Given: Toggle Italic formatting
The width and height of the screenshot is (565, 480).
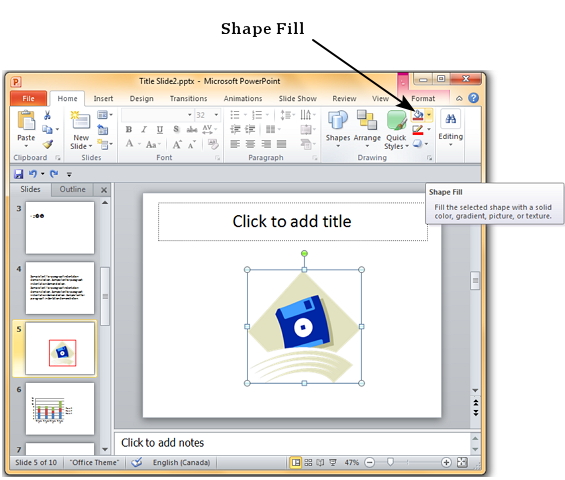Looking at the screenshot, I should (144, 129).
